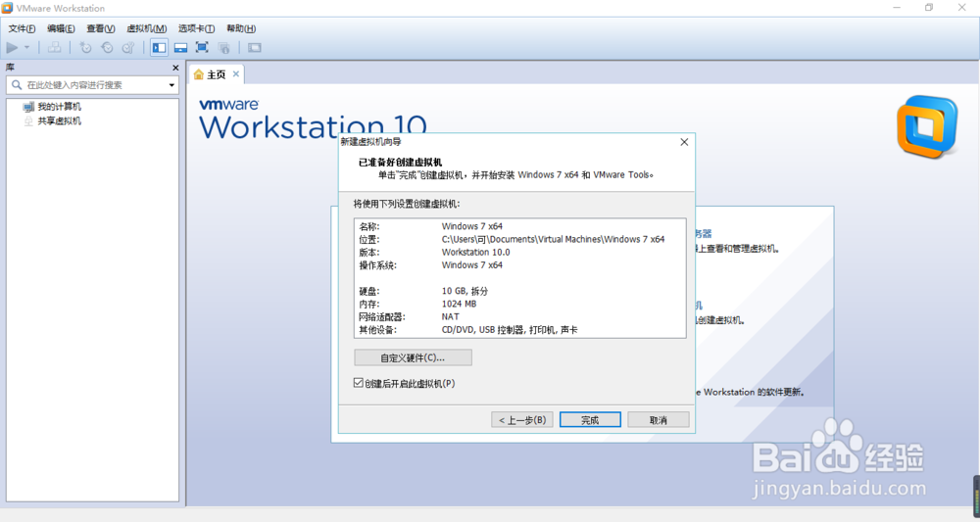Viewport: 980px width, 522px height.
Task: Click the Unity mode toolbar icon
Action: pyautogui.click(x=223, y=47)
